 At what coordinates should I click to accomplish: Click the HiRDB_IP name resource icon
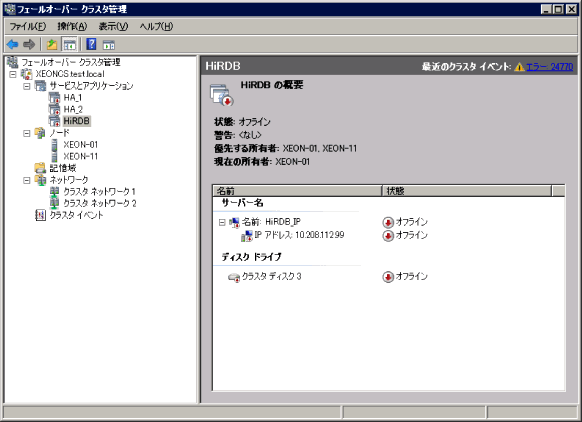pos(234,222)
